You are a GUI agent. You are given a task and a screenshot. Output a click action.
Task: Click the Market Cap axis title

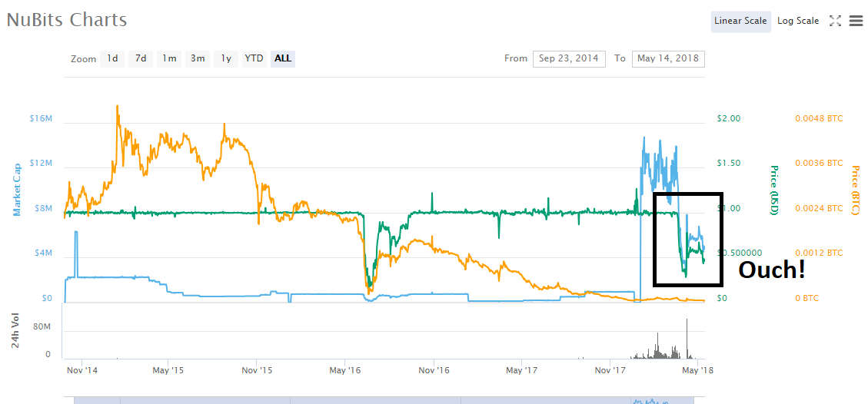click(17, 190)
